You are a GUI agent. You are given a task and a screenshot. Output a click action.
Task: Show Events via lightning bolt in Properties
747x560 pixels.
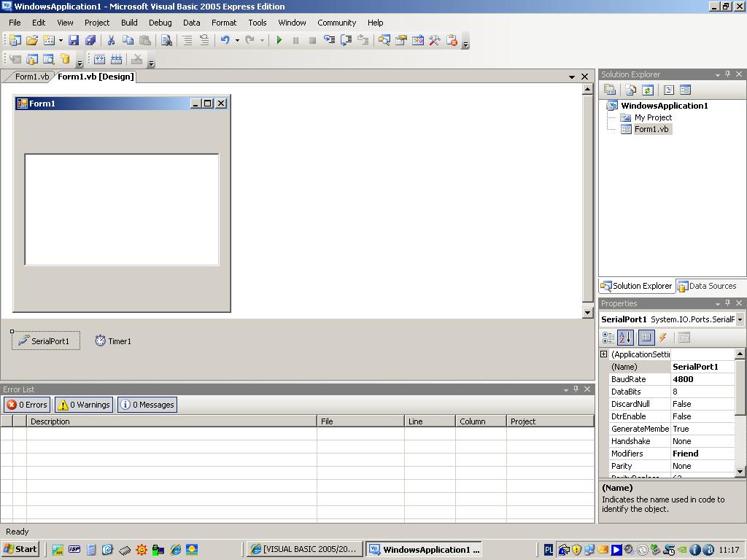(662, 337)
